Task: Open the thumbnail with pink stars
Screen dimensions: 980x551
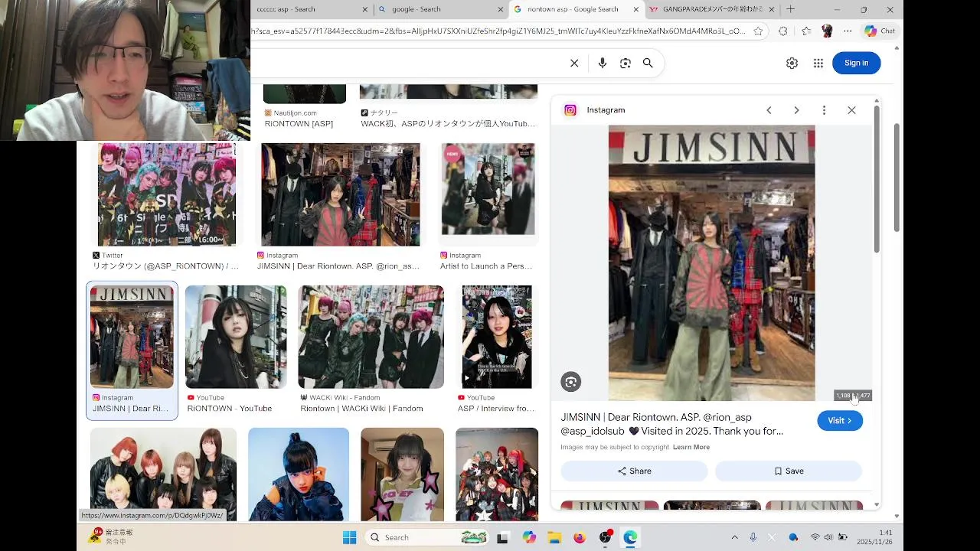Action: coord(402,474)
